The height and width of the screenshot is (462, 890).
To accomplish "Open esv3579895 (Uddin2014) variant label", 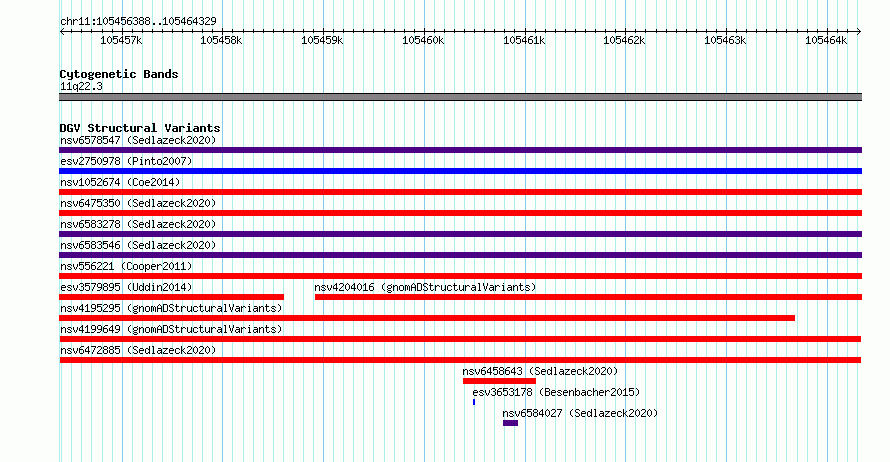I will pos(126,287).
